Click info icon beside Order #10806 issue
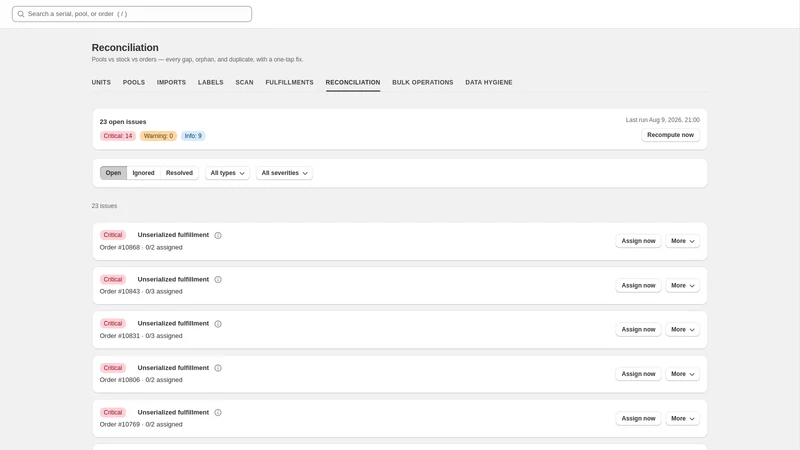The height and width of the screenshot is (450, 800). pos(218,368)
